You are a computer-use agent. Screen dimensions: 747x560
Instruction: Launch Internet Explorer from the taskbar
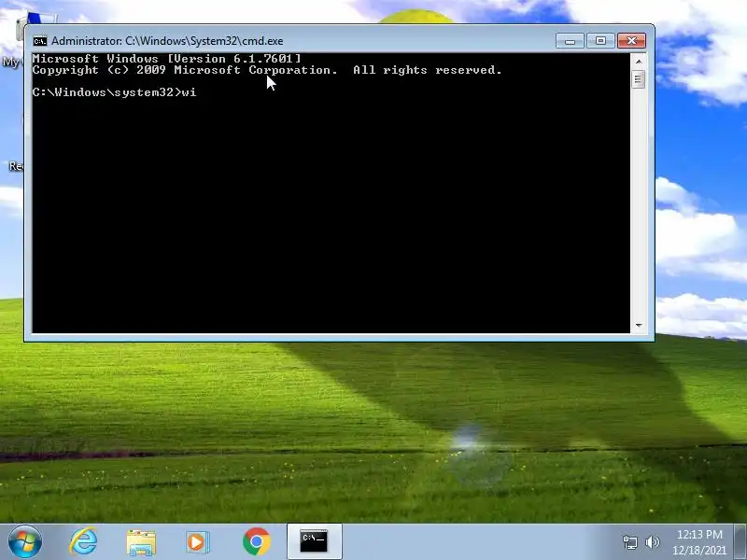(x=84, y=542)
